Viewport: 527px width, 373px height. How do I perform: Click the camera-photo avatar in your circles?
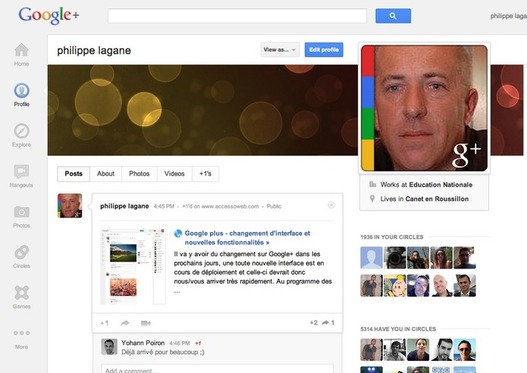(395, 258)
